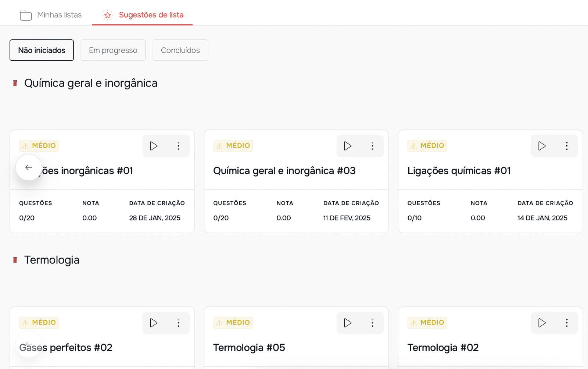The image size is (588, 369).
Task: Start the Química geral e inorgânica #03 list
Action: (348, 146)
